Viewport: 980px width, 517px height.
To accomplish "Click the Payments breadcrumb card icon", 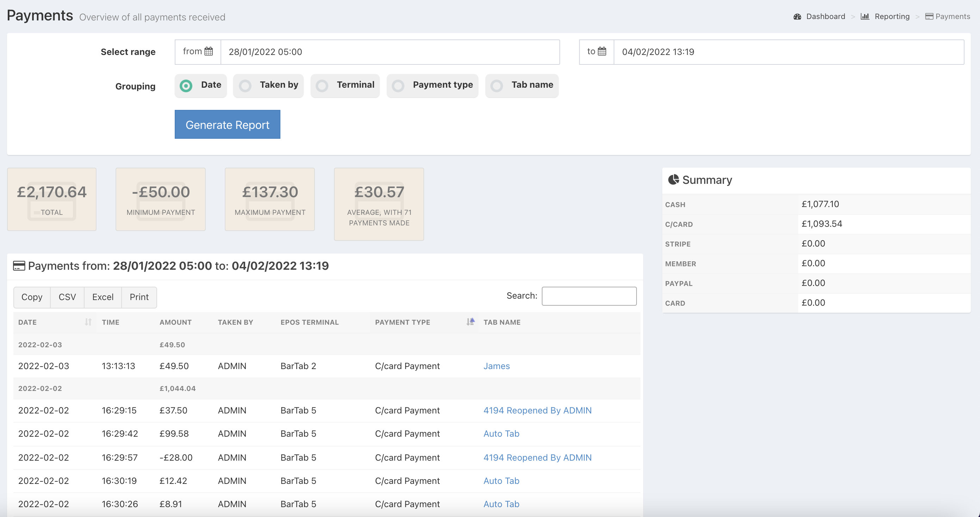I will 929,17.
